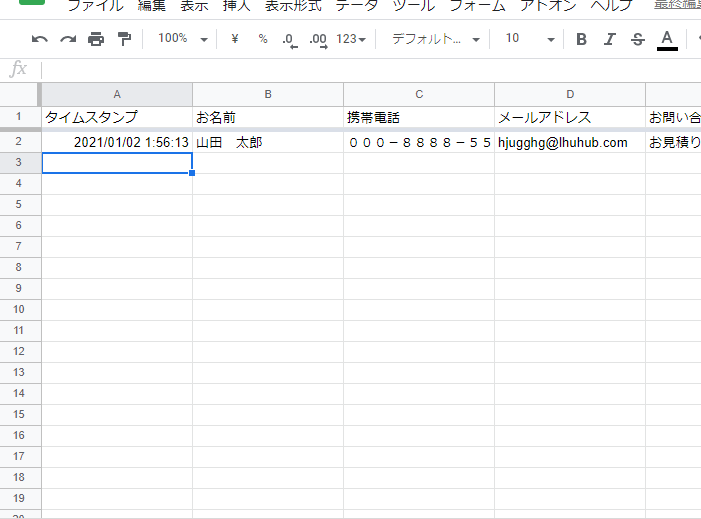Viewport: 701px width, 519px height.
Task: Format as currency with yen icon
Action: point(235,39)
